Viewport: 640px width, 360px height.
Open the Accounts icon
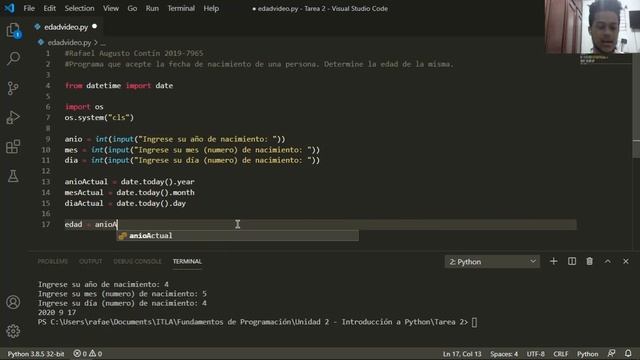click(13, 302)
